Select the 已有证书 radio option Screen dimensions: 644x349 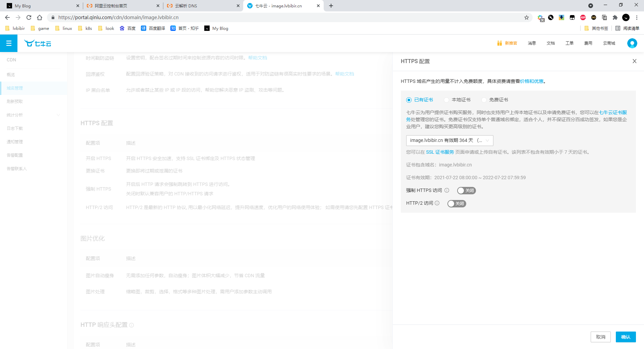409,100
